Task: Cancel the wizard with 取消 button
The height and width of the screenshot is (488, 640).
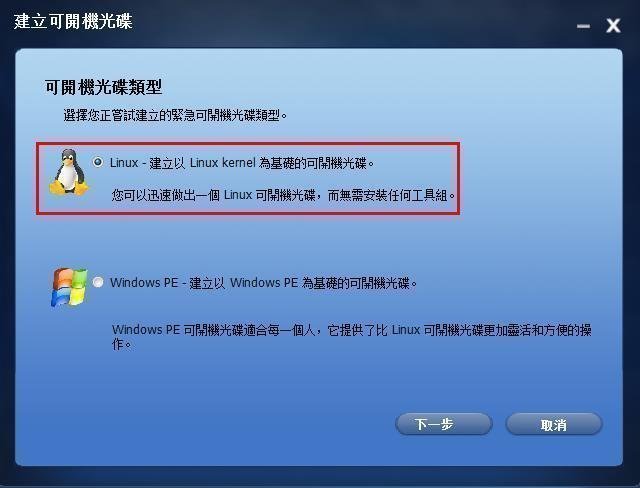Action: click(x=554, y=424)
